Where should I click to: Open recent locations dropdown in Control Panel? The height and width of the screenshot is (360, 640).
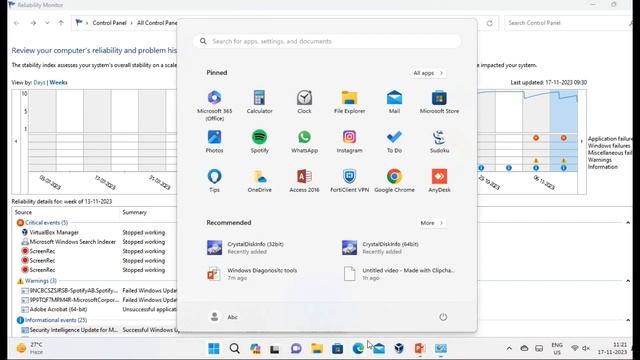pos(47,23)
